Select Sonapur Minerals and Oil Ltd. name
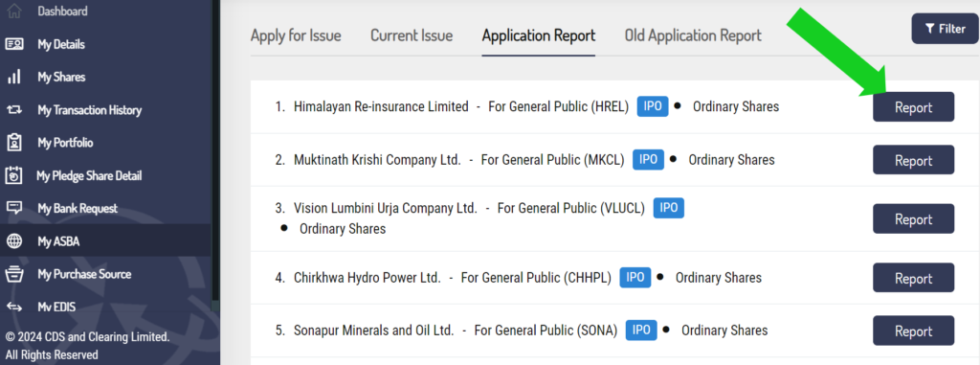This screenshot has height=365, width=980. click(374, 331)
